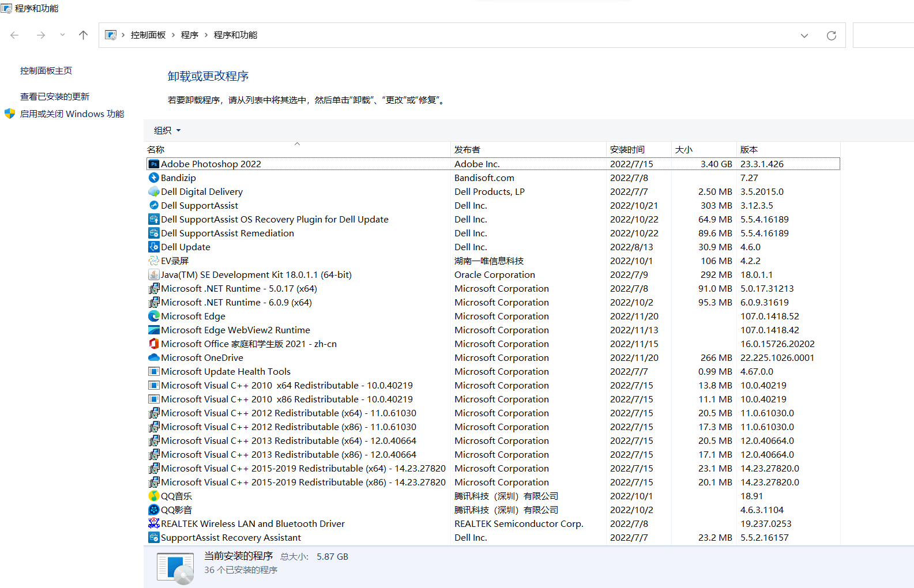Click the control panel icon in address bar
The height and width of the screenshot is (588, 914).
(x=111, y=35)
